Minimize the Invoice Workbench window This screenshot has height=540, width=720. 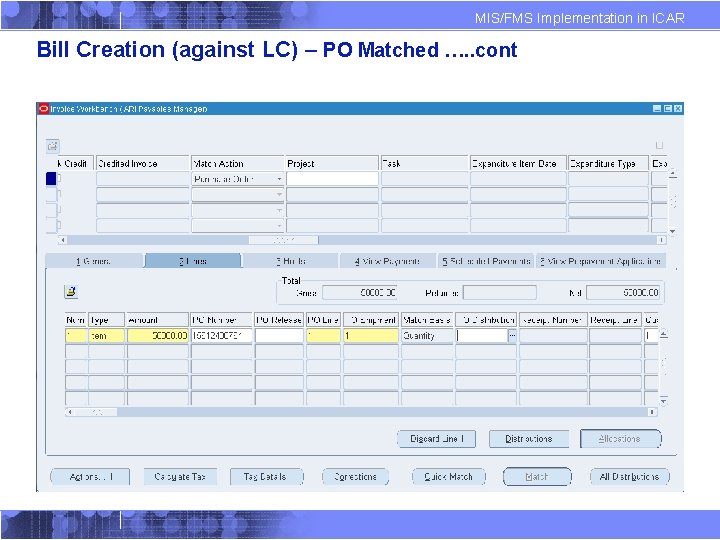tap(657, 108)
